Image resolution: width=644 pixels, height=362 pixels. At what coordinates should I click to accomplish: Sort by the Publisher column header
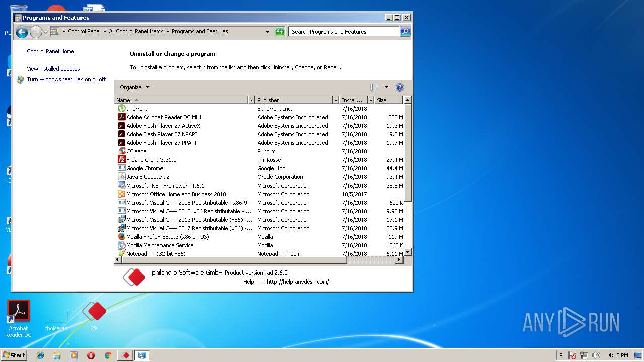(x=294, y=100)
